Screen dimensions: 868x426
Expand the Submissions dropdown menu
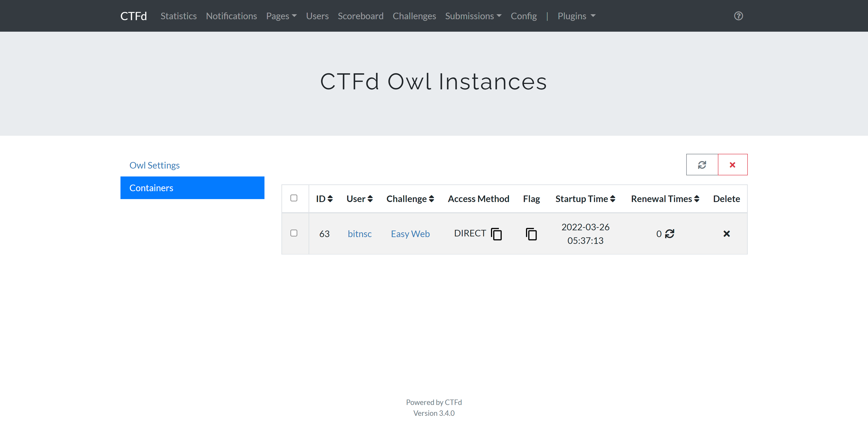click(473, 16)
